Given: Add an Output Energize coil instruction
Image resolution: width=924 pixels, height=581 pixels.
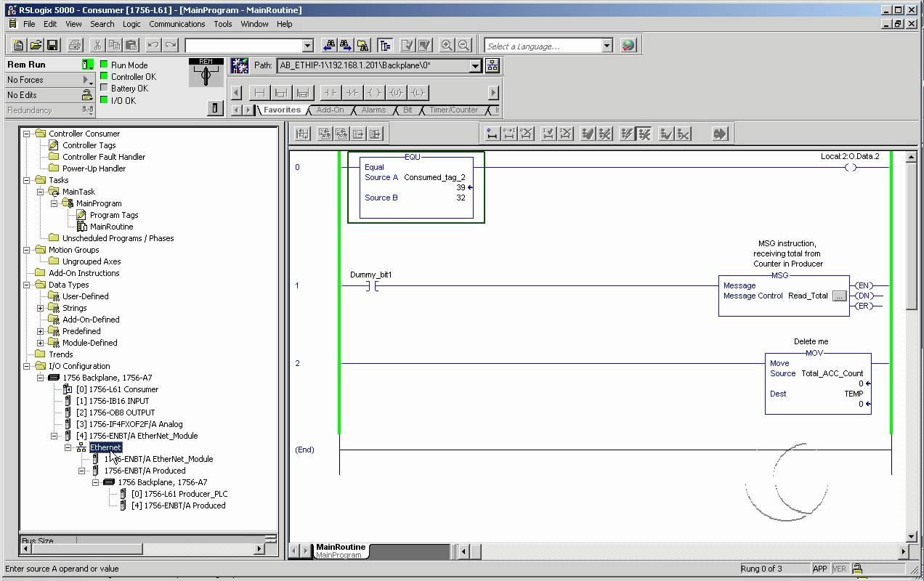Looking at the screenshot, I should point(374,92).
